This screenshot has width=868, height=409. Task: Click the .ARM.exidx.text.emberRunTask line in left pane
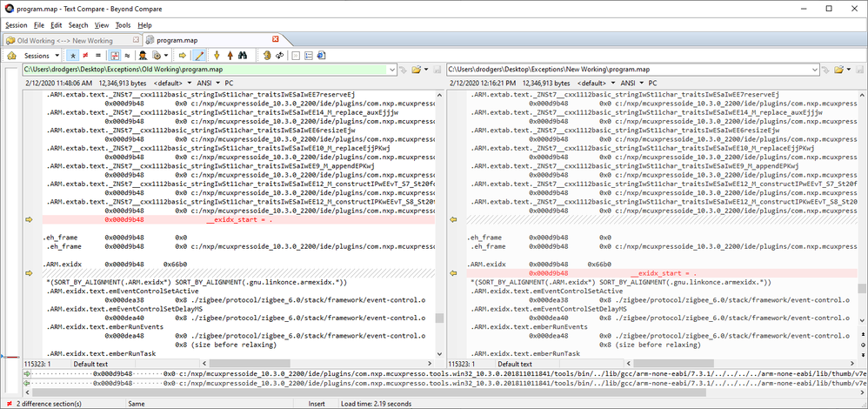[x=102, y=353]
